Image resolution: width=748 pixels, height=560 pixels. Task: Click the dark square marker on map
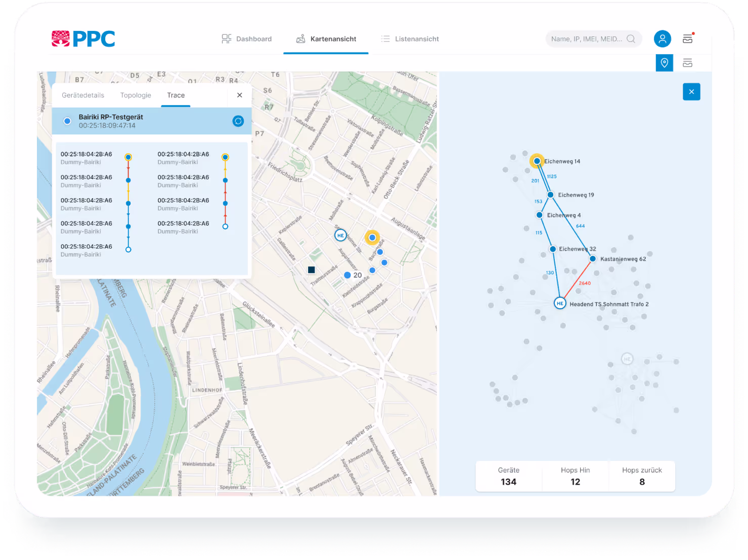(x=312, y=270)
